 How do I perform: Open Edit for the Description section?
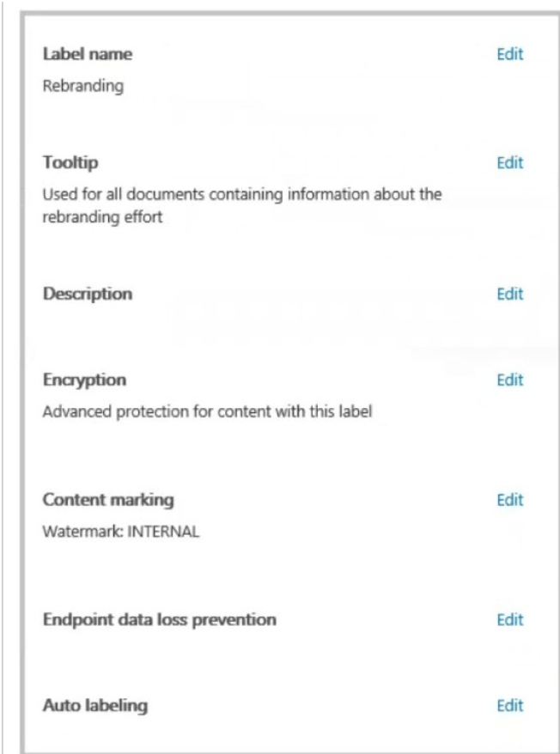(x=509, y=294)
